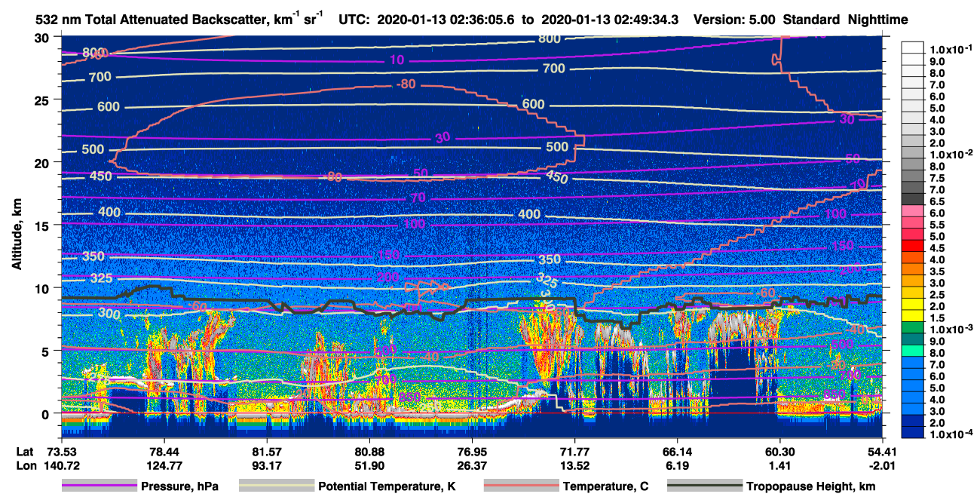The width and height of the screenshot is (980, 503).
Task: Click the colorbar label 4.5
Action: click(x=938, y=249)
